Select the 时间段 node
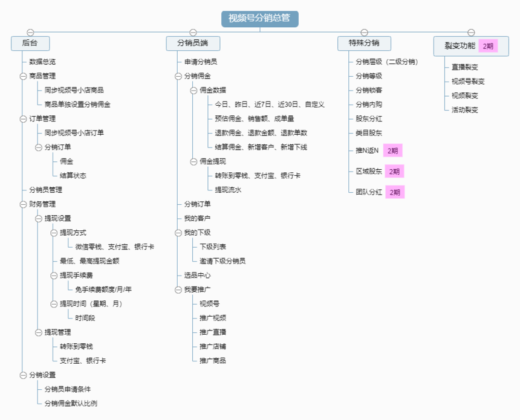Image resolution: width=520 pixels, height=420 pixels. pos(85,318)
